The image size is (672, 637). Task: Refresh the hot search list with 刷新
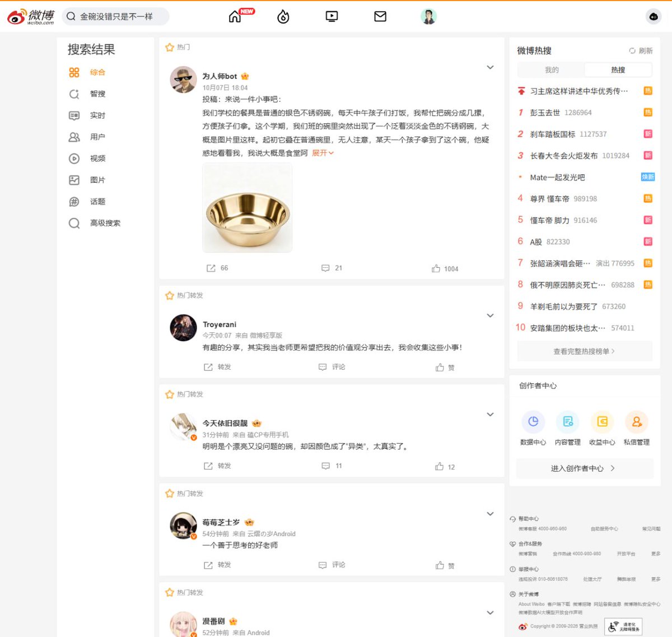641,51
